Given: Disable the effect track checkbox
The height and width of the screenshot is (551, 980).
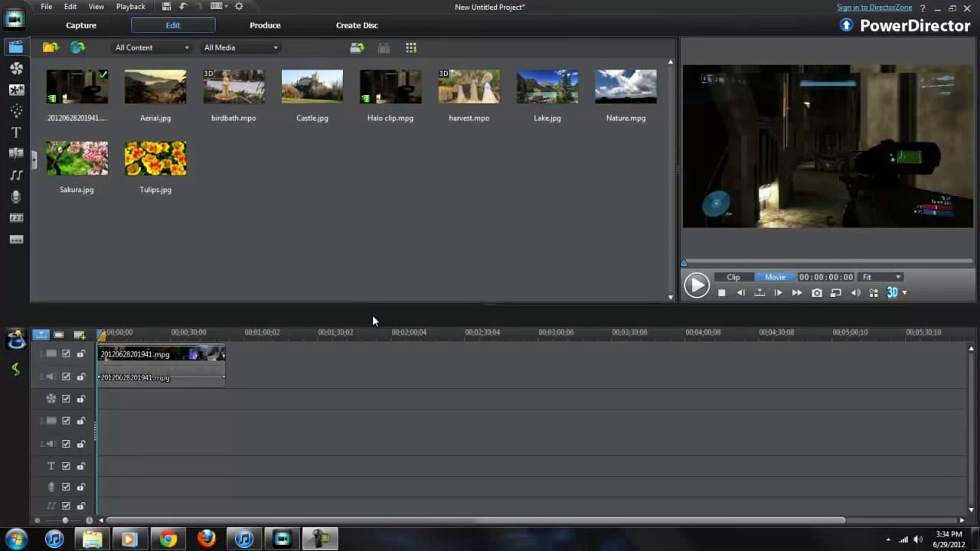Looking at the screenshot, I should (66, 399).
